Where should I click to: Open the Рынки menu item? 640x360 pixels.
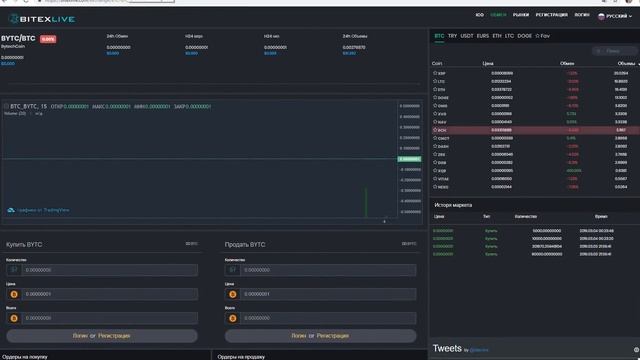521,15
